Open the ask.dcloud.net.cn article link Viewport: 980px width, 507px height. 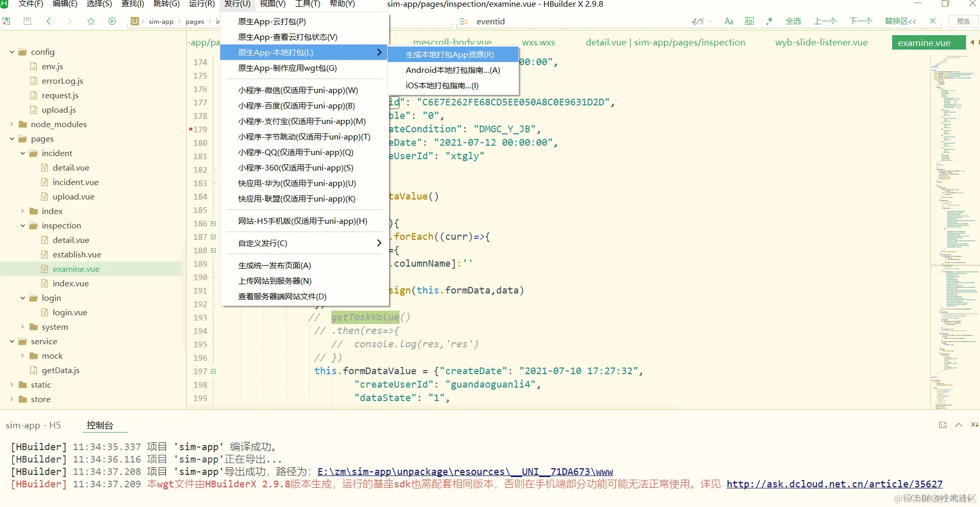[834, 484]
